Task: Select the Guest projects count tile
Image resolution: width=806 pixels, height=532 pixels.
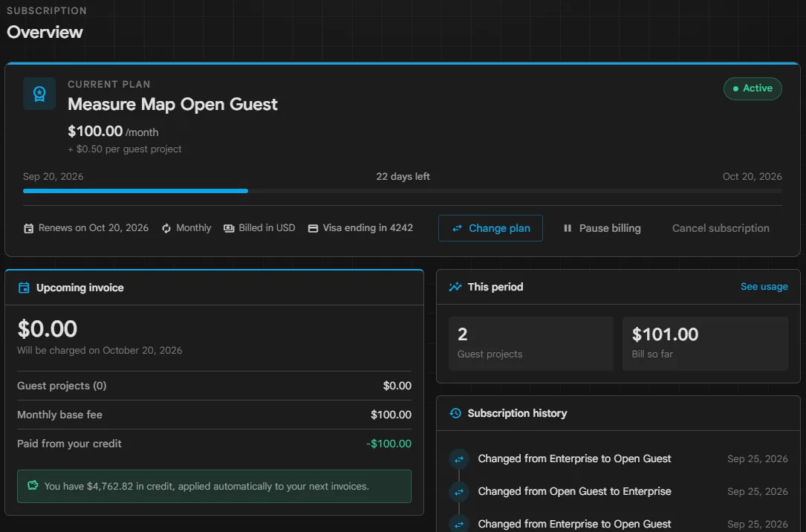Action: pos(531,343)
